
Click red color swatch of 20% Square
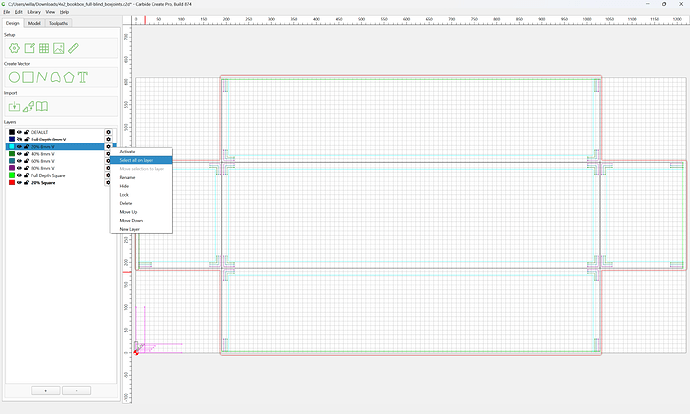[12, 183]
